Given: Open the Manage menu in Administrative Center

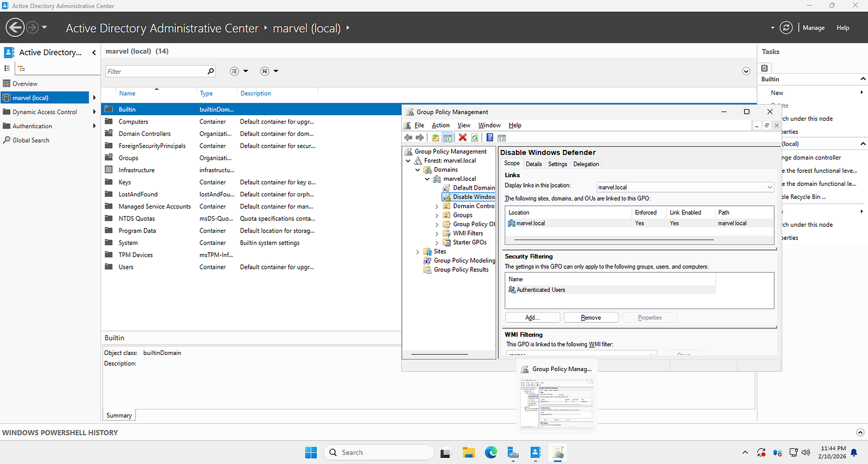Looking at the screenshot, I should [813, 28].
